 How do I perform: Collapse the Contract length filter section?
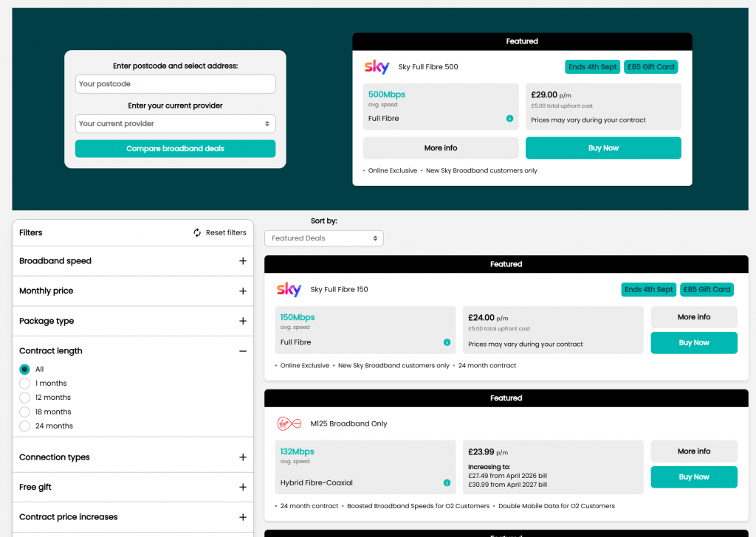[243, 351]
